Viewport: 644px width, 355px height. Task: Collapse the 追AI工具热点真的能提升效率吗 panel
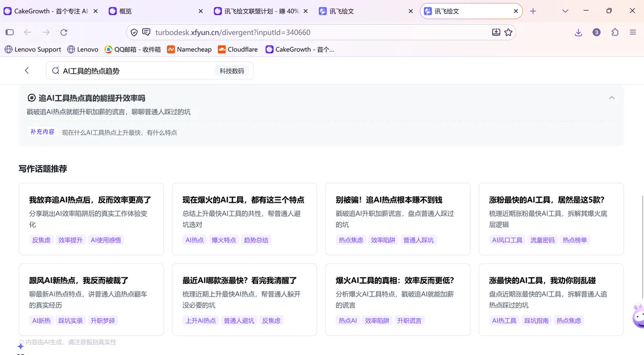pos(612,98)
